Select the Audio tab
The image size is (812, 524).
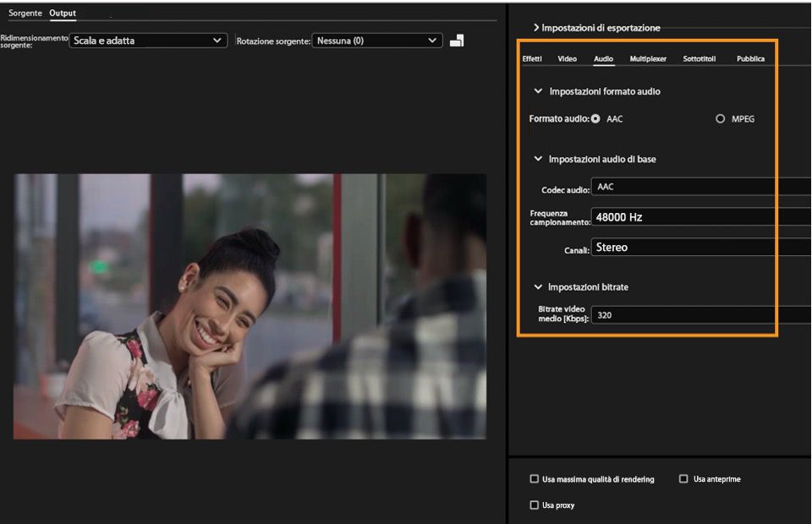[603, 58]
